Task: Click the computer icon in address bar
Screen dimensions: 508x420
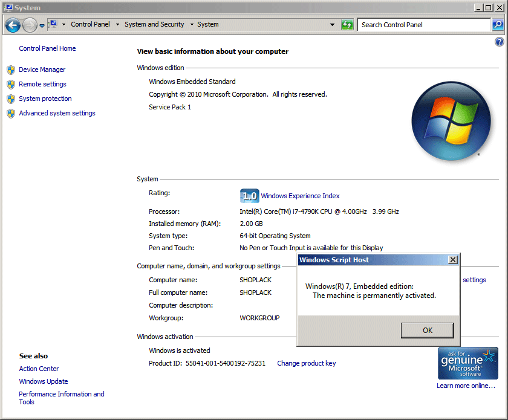Action: [x=53, y=24]
